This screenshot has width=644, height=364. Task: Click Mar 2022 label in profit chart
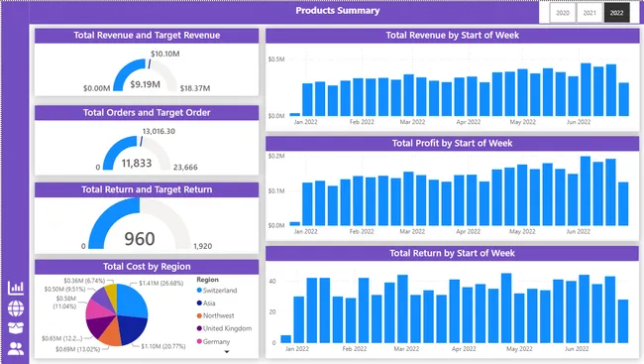(x=412, y=231)
